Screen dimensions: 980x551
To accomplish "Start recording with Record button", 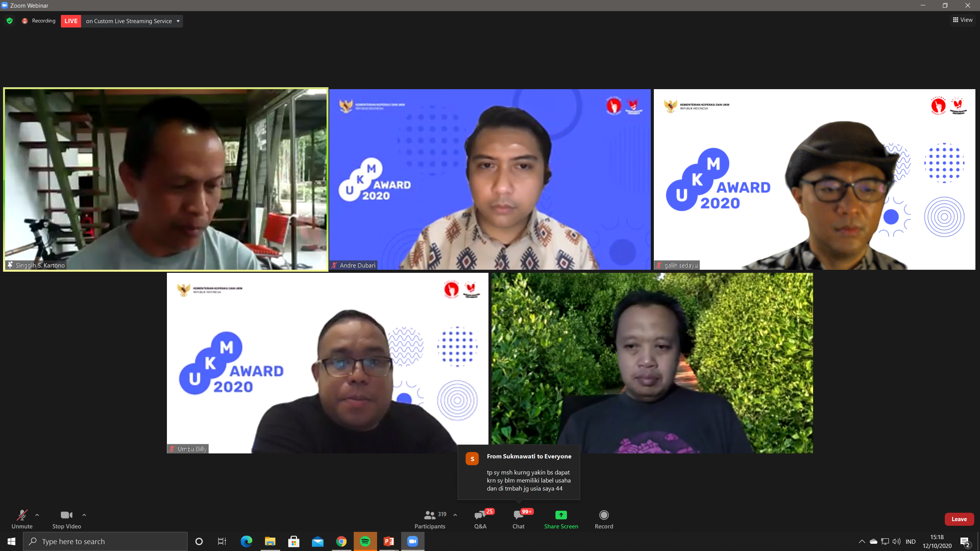I will tap(604, 519).
